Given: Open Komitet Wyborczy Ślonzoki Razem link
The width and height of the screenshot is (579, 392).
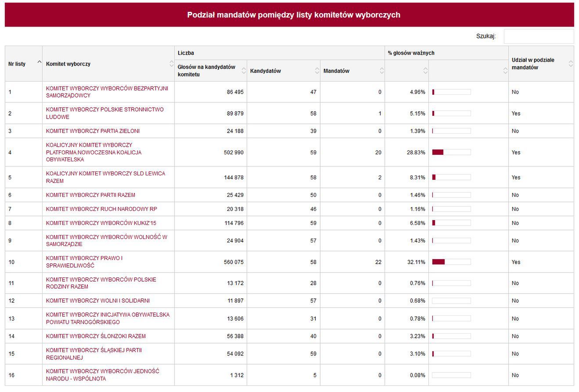Looking at the screenshot, I should pyautogui.click(x=96, y=336).
